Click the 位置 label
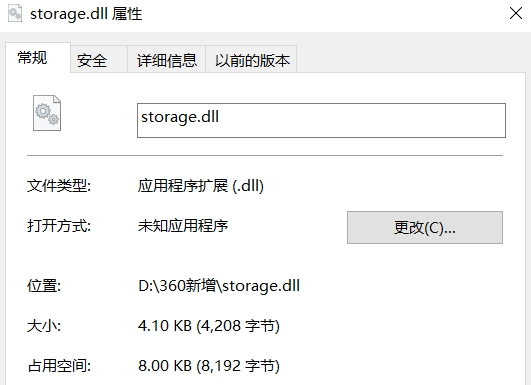This screenshot has width=531, height=385. coord(44,286)
